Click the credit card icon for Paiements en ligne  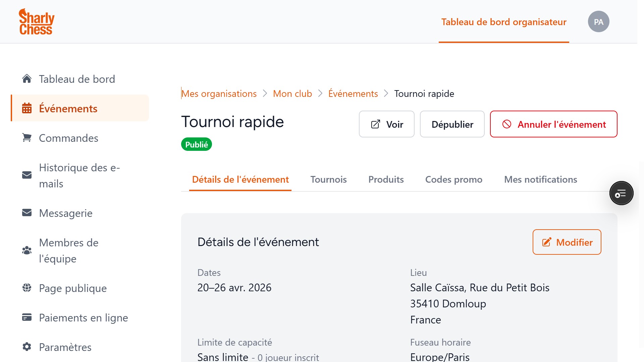pos(27,317)
